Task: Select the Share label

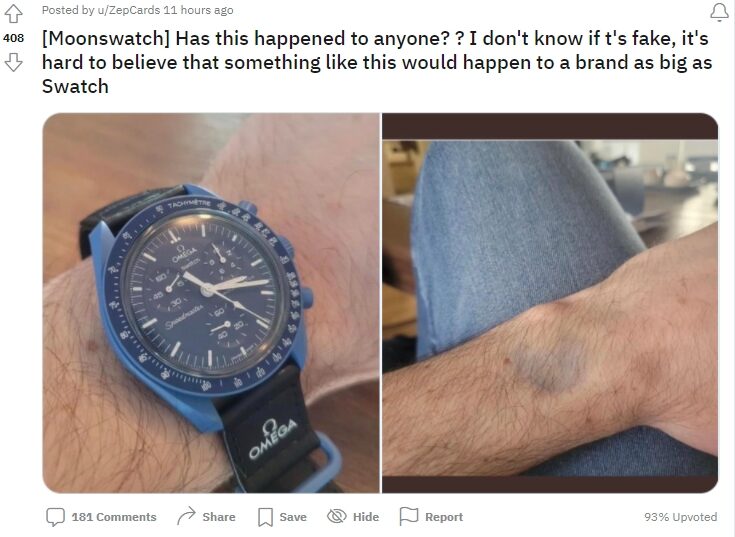Action: (219, 517)
